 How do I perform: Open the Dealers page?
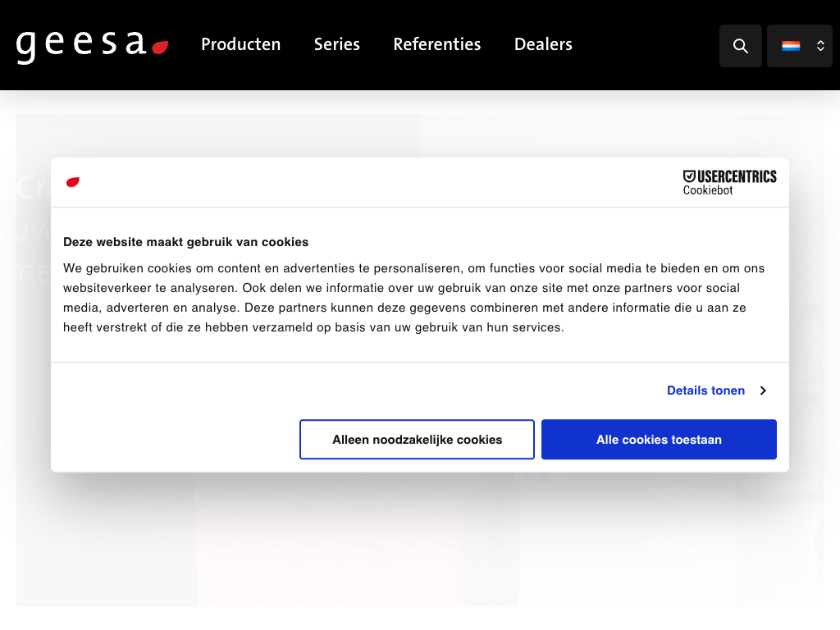543,44
